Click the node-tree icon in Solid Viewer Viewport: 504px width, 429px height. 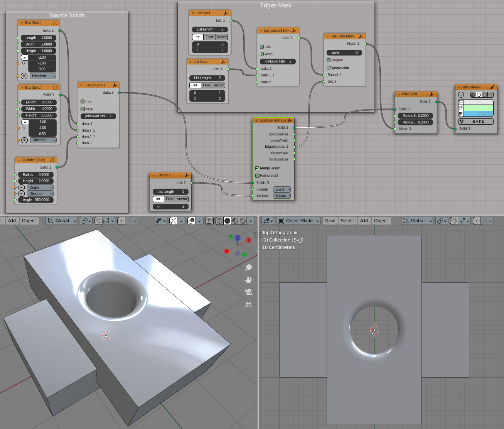click(x=491, y=95)
